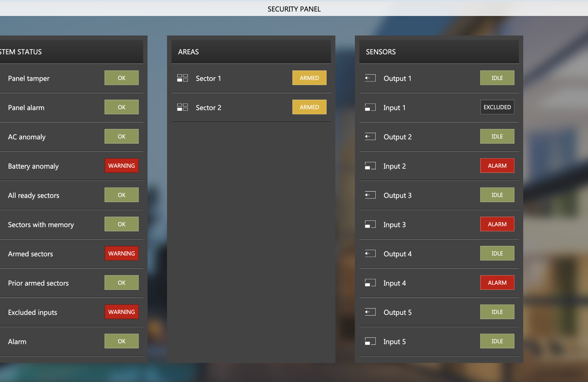
Task: Click the IDLE button for Output 5
Action: (x=497, y=312)
